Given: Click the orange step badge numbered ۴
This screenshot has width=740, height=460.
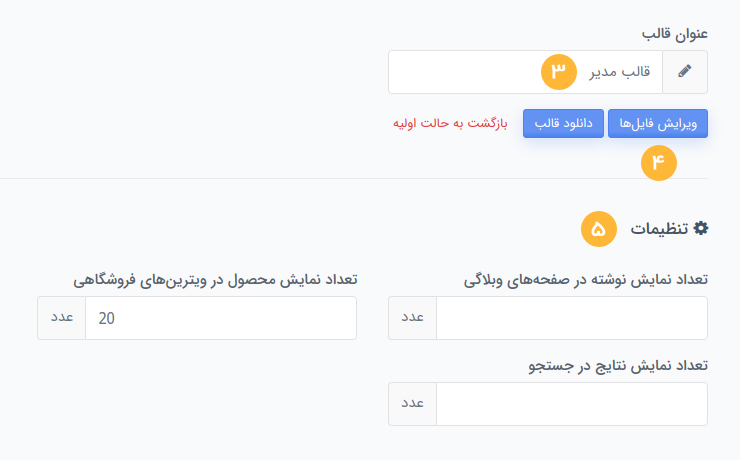Looking at the screenshot, I should click(658, 162).
